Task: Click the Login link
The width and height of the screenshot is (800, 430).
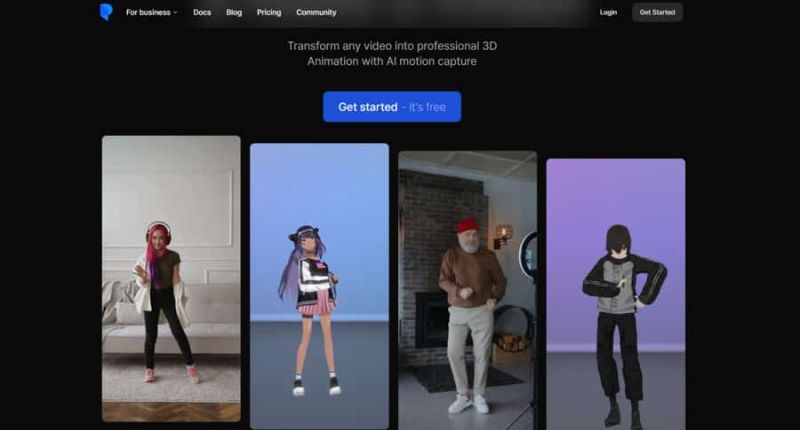Action: 608,13
